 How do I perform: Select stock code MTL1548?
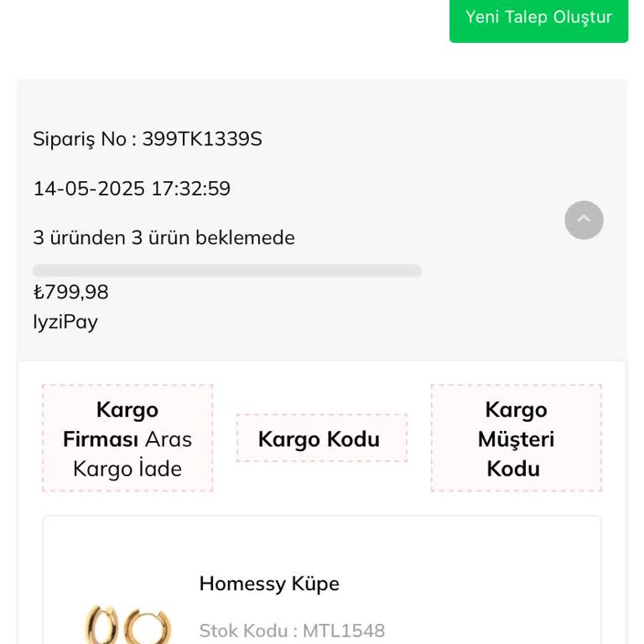tap(344, 631)
